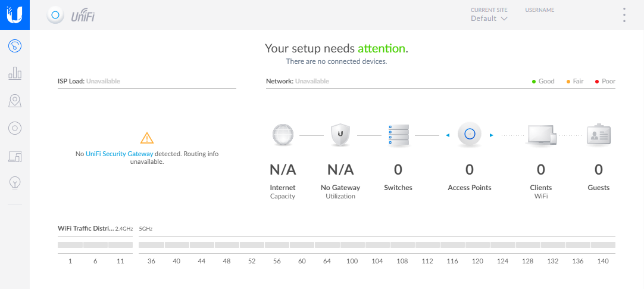Click the right arrow beside Access Points icon
Viewport: 644px width, 289px height.
click(x=491, y=135)
